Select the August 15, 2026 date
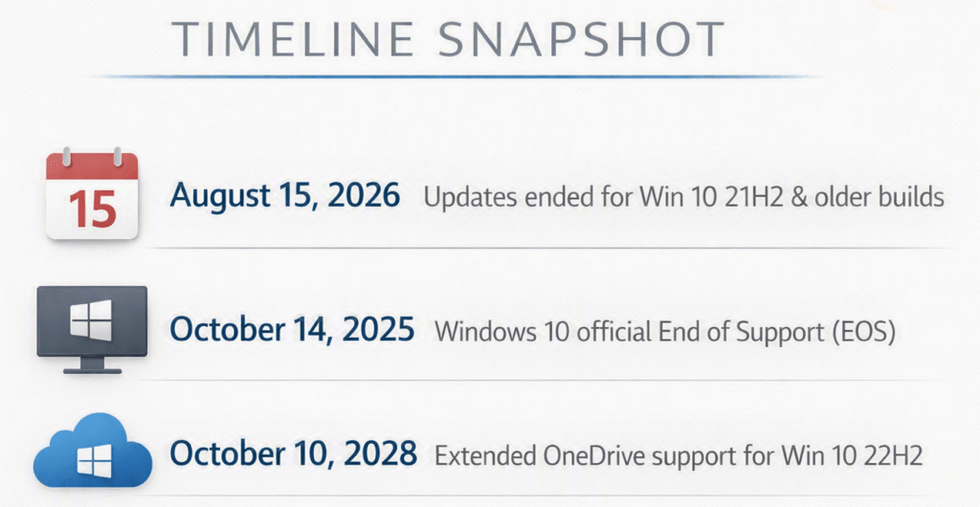 tap(284, 197)
